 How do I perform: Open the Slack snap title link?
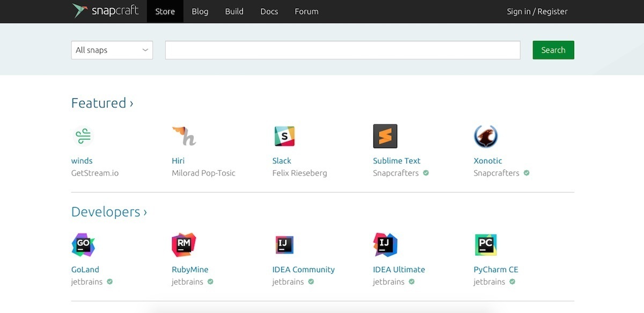click(x=282, y=161)
